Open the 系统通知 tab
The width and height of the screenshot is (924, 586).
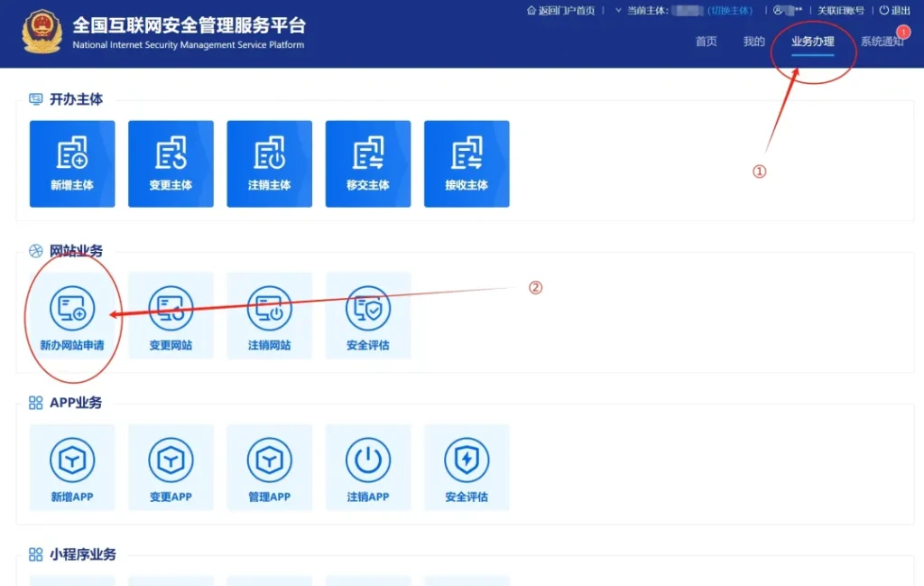[x=882, y=42]
